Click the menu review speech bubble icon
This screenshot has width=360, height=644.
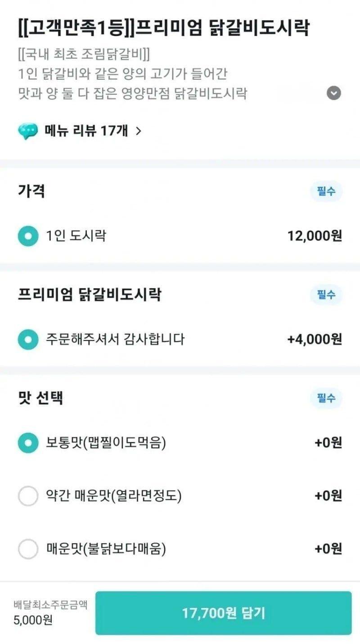(28, 131)
